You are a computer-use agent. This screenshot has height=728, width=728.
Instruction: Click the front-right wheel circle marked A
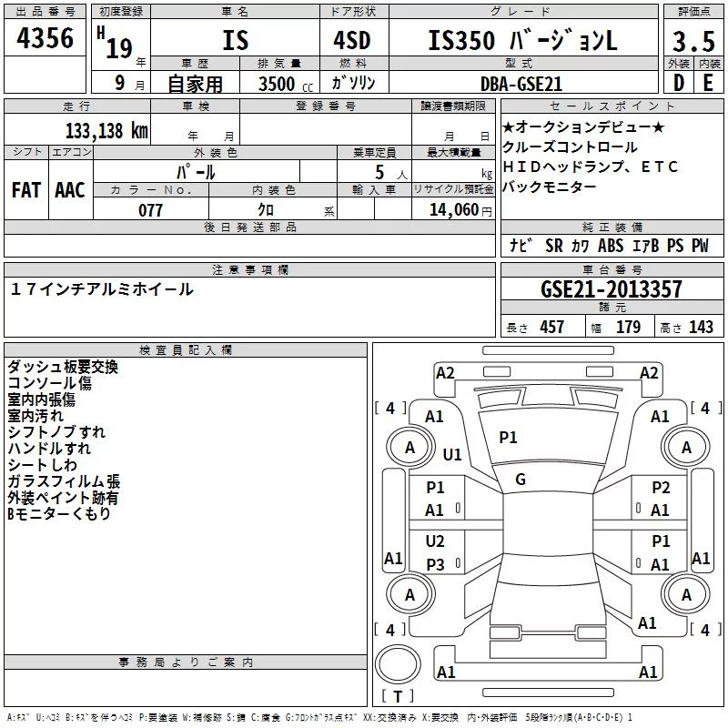[x=686, y=447]
